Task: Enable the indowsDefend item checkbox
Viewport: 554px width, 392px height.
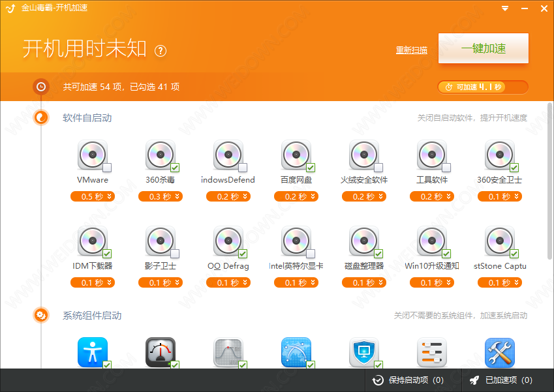Action: point(243,168)
